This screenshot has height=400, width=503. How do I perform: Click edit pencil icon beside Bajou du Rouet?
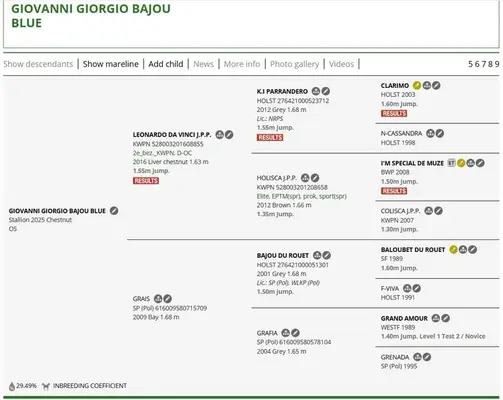[327, 255]
